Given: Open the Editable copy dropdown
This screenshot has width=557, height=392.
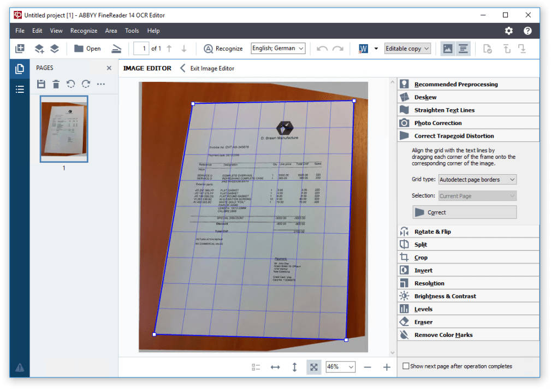Looking at the screenshot, I should pyautogui.click(x=407, y=48).
